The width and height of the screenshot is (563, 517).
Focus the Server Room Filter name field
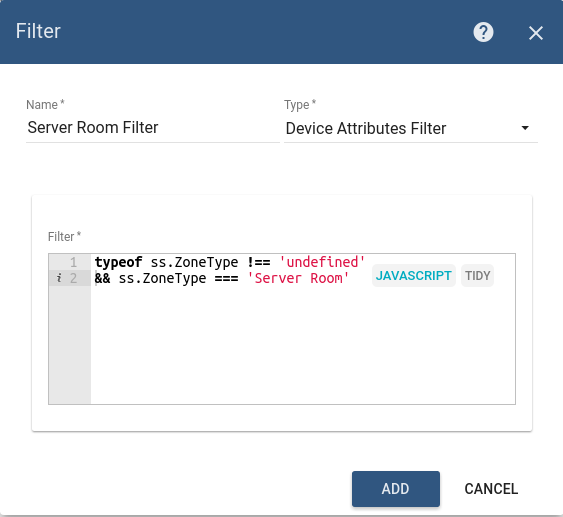tap(153, 128)
